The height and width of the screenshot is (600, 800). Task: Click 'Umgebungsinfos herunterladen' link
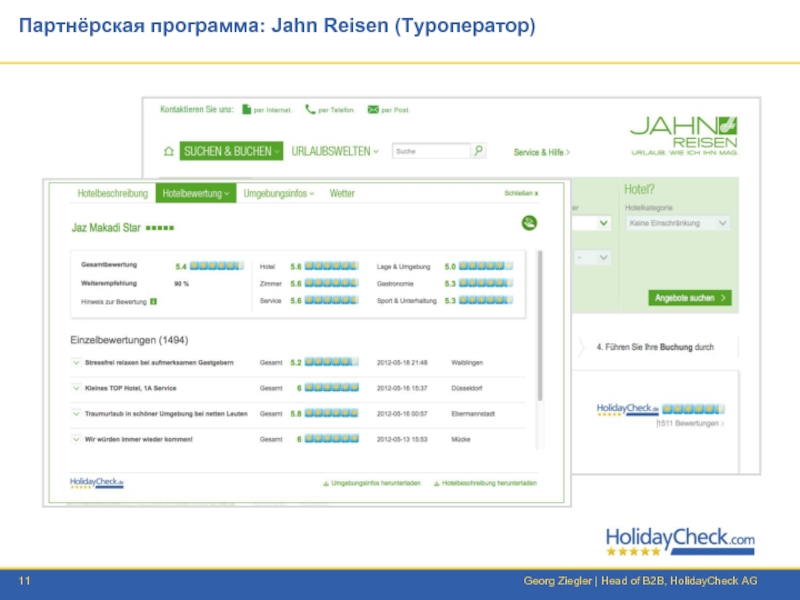pyautogui.click(x=372, y=483)
